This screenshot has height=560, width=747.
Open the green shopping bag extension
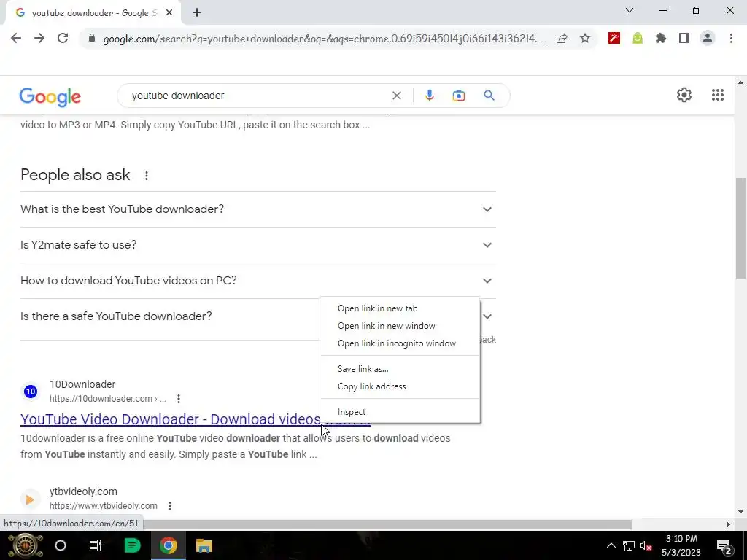pyautogui.click(x=638, y=38)
